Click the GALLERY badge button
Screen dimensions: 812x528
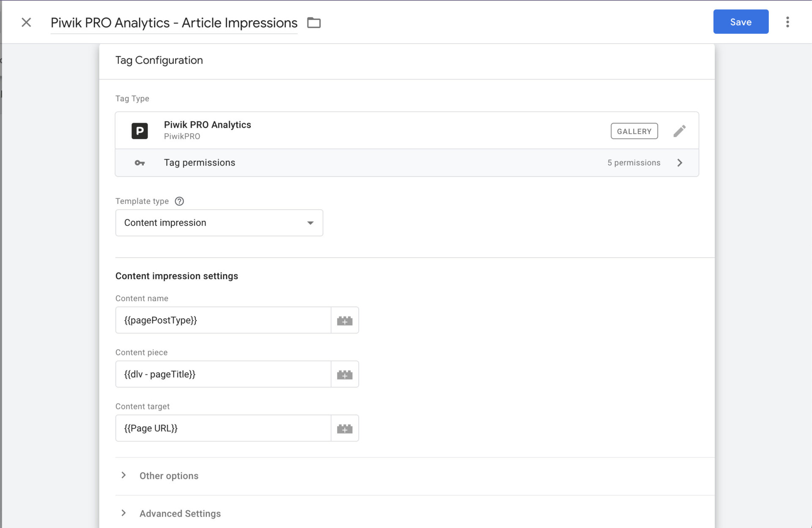point(634,131)
